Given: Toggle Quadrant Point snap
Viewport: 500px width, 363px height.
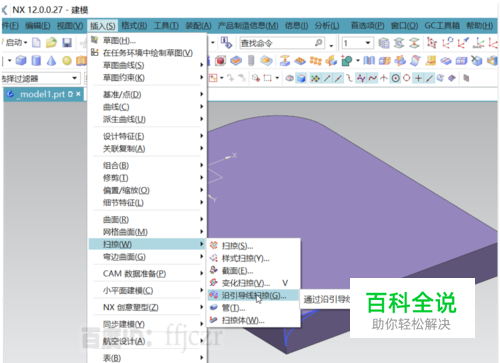Looking at the screenshot, I should [407, 78].
